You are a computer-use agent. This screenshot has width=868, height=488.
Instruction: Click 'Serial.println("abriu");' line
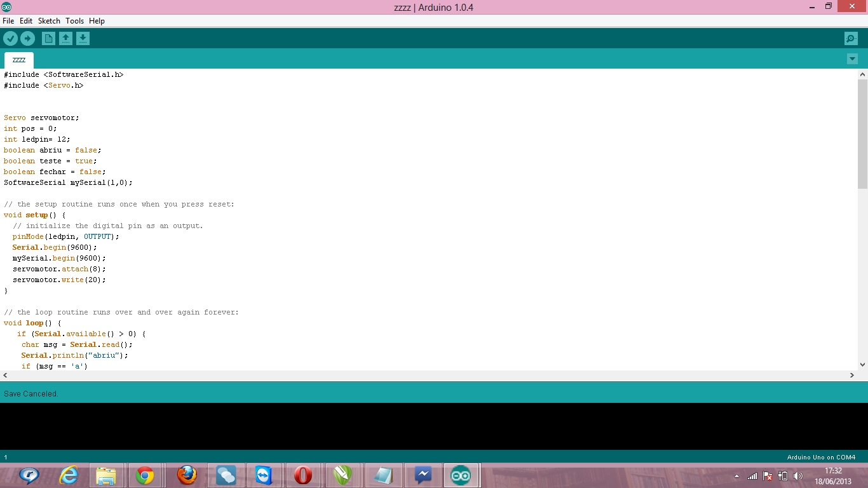[x=75, y=355]
